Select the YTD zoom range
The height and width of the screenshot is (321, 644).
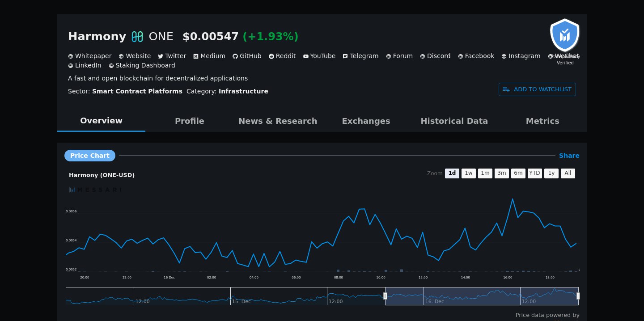coord(535,173)
